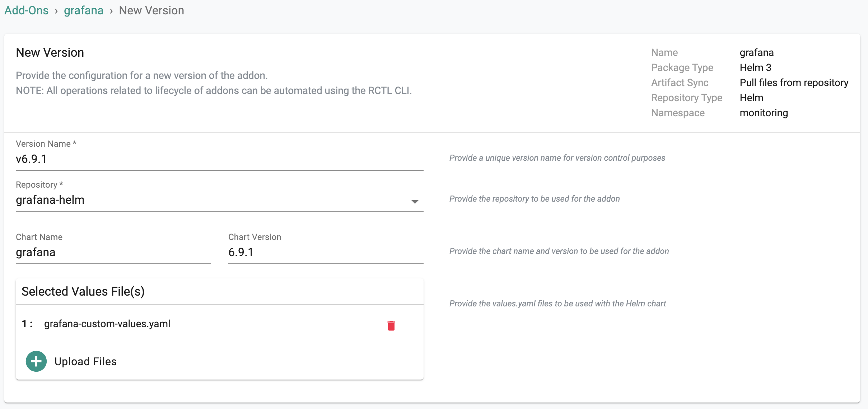868x409 pixels.
Task: Click the monitoring namespace value
Action: tap(764, 113)
